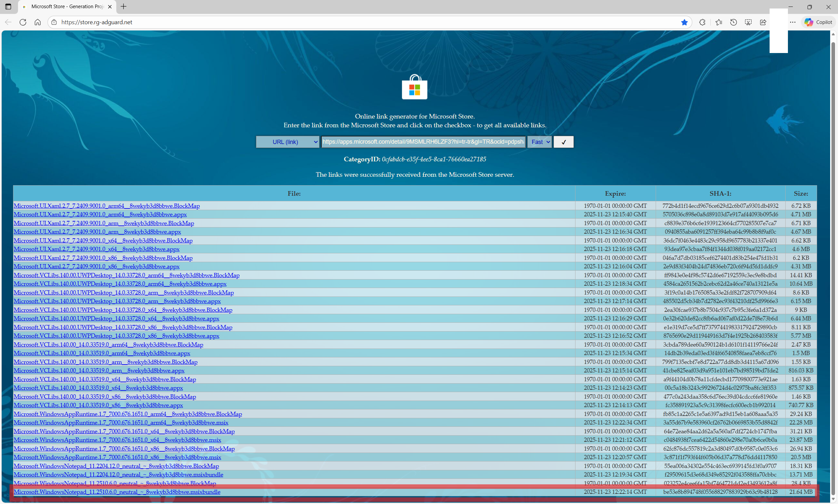The width and height of the screenshot is (838, 504).
Task: Click the page Refresh icon
Action: click(23, 22)
